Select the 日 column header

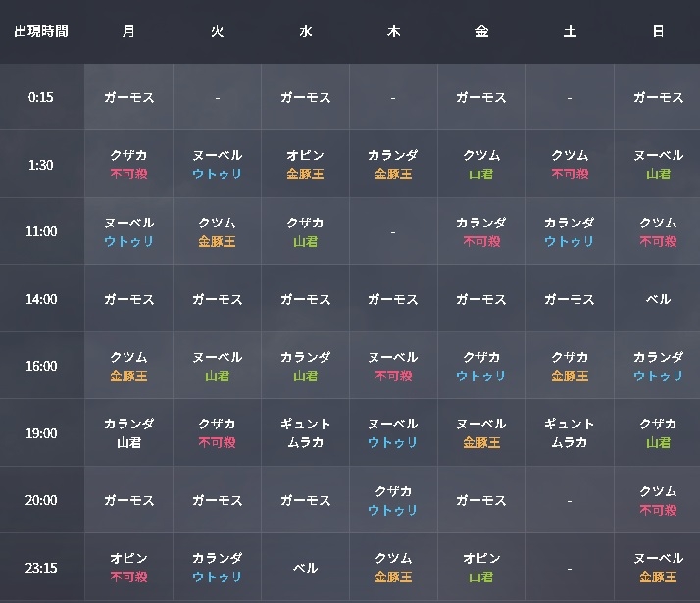[x=658, y=31]
